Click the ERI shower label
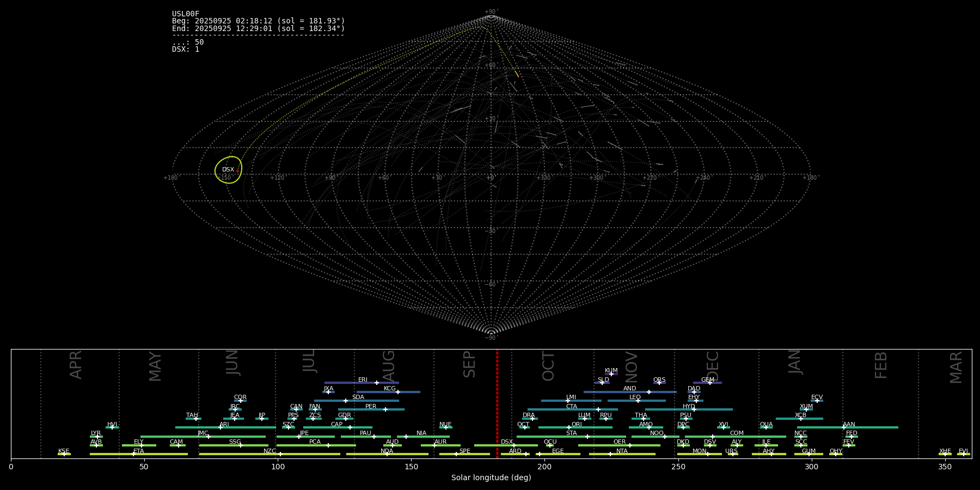 point(363,380)
